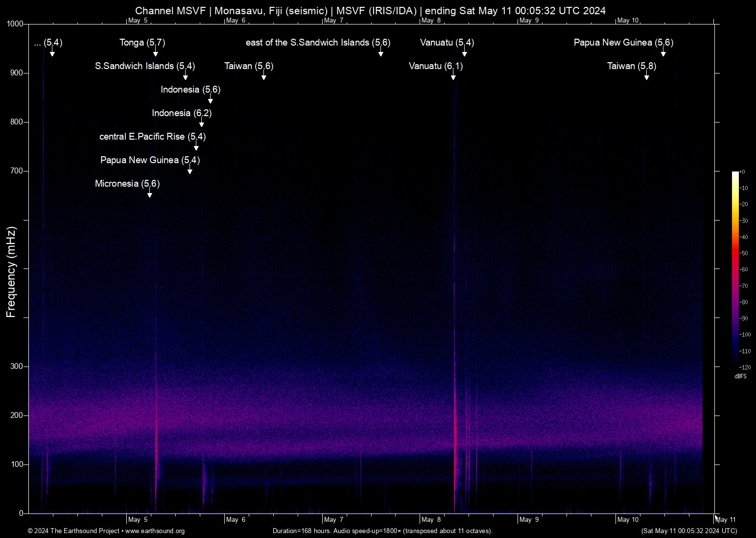Select the arrow marker under Vanuatu (6.1)
This screenshot has width=756, height=538.
(453, 75)
